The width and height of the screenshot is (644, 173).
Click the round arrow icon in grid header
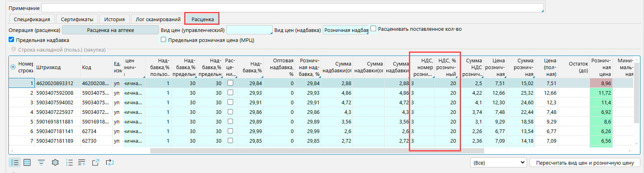tap(13, 67)
